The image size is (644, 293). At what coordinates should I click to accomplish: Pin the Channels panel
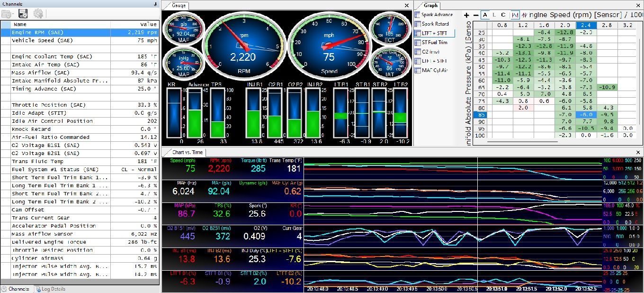pos(155,4)
